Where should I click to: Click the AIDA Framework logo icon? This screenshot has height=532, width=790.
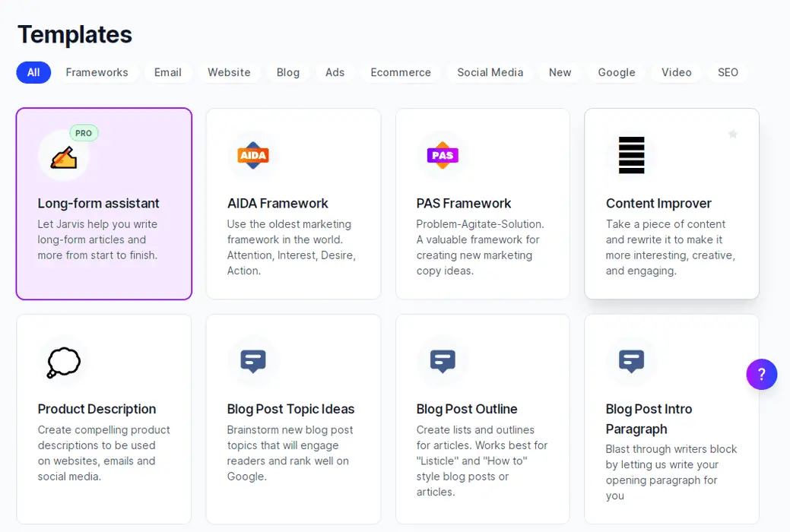253,155
